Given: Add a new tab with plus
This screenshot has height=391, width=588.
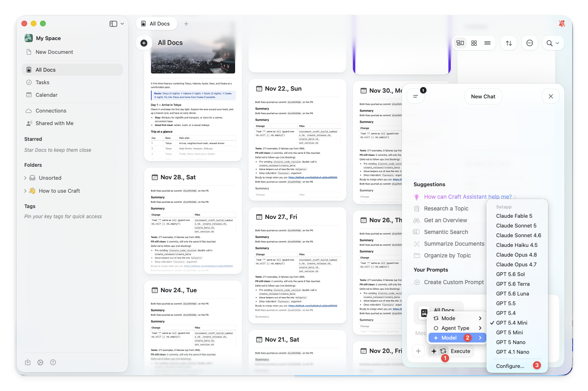Looking at the screenshot, I should (186, 24).
